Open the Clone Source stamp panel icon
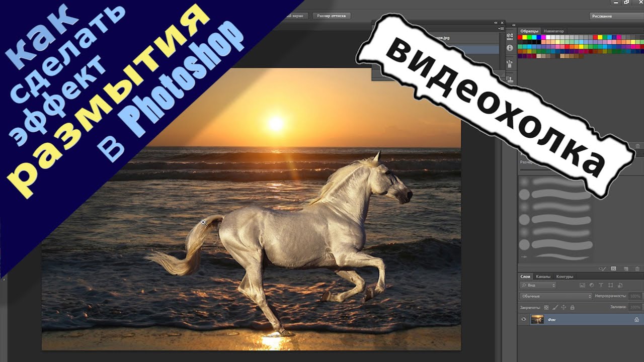644x362 pixels. [x=510, y=79]
